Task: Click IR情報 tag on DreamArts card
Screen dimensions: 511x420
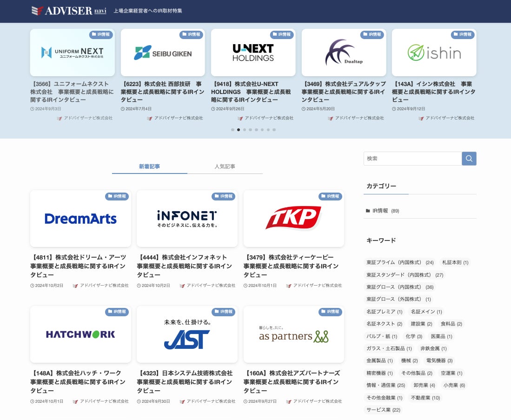Action: [x=117, y=196]
